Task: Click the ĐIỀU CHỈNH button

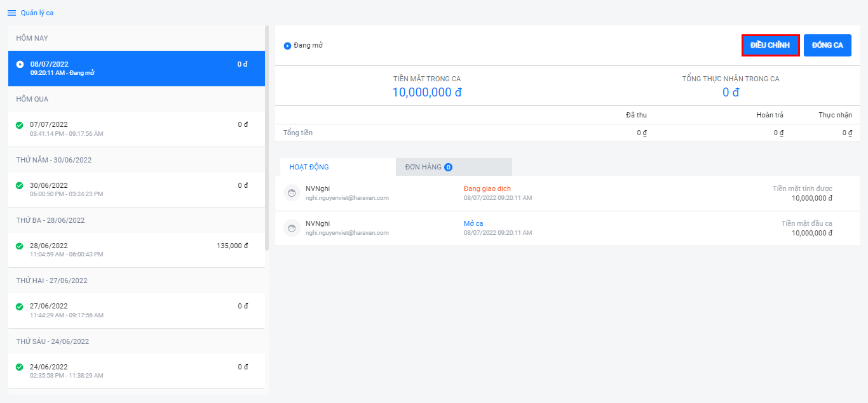Action: 770,45
